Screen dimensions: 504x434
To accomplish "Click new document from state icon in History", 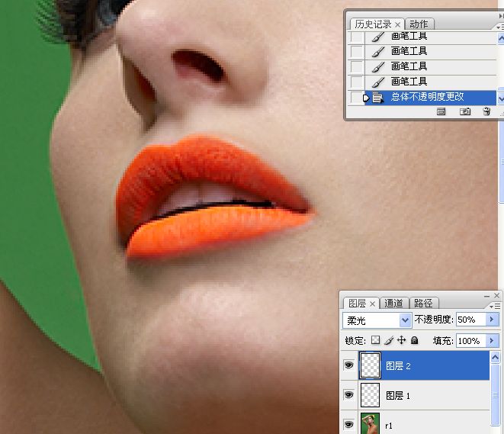I will click(441, 111).
